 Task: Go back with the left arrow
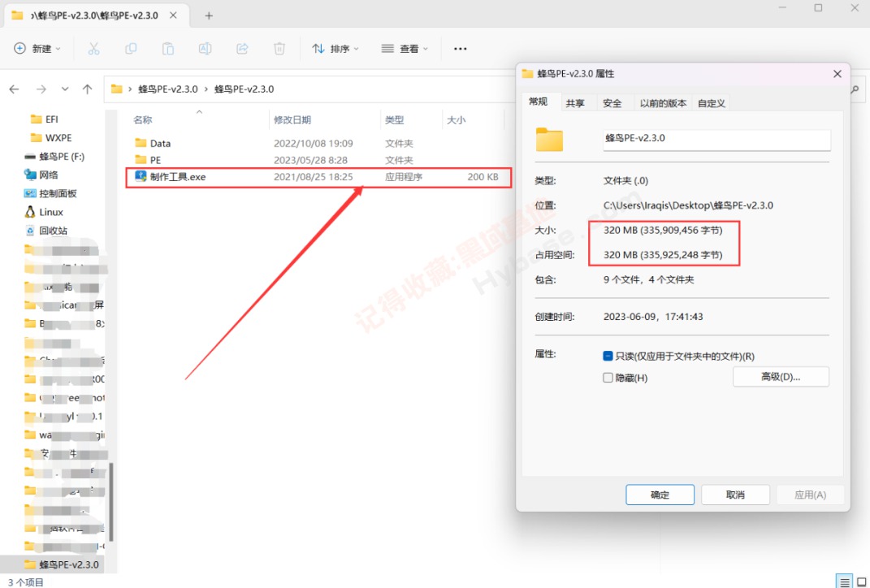pos(15,89)
